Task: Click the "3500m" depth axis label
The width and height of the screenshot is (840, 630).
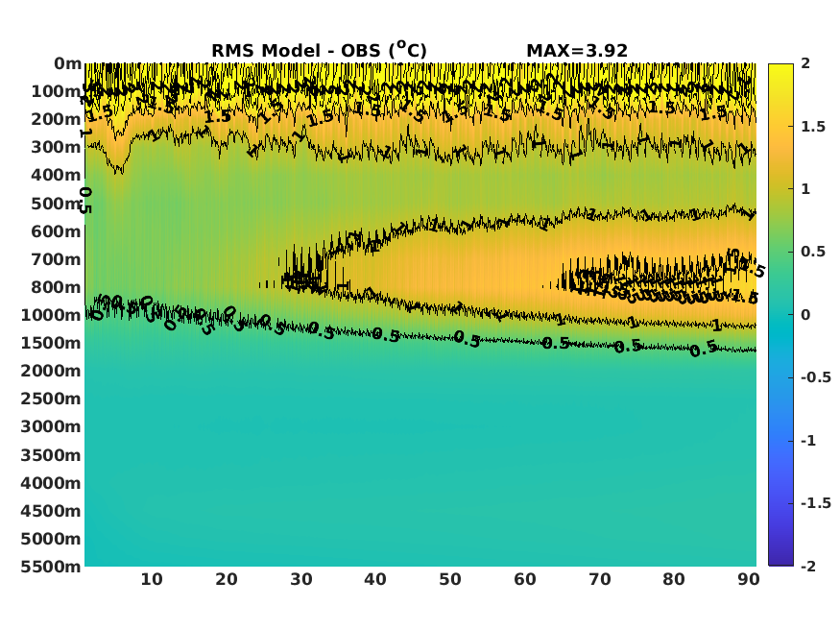Action: (51, 455)
